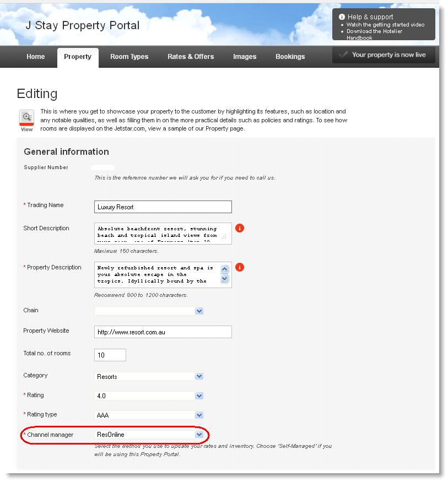
Task: Click the Total no. of rooms label
Action: (47, 353)
